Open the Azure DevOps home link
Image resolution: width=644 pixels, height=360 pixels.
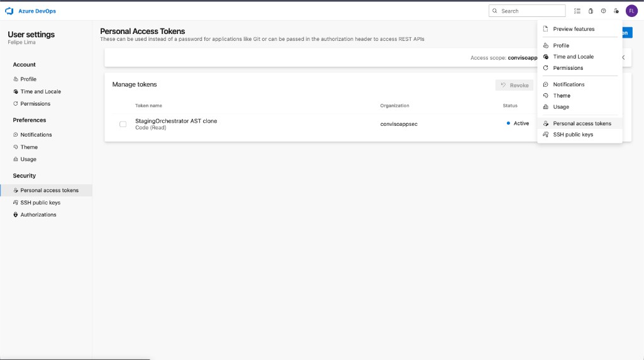coord(37,11)
